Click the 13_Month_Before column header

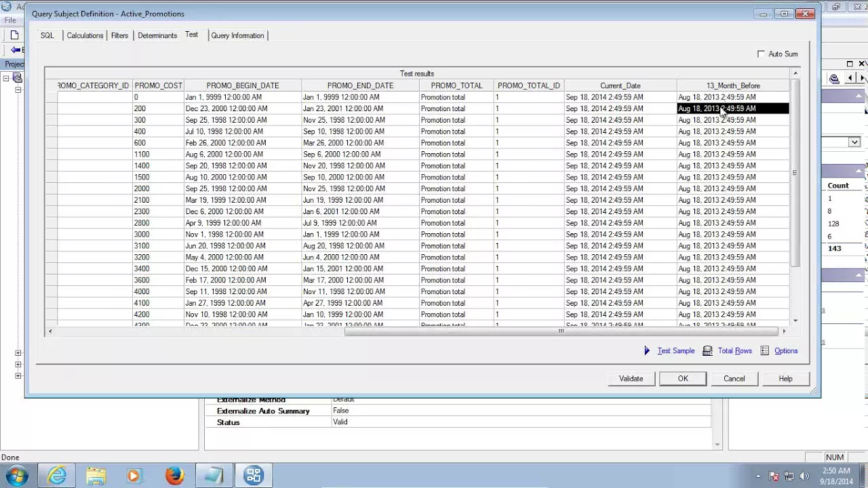click(x=733, y=85)
